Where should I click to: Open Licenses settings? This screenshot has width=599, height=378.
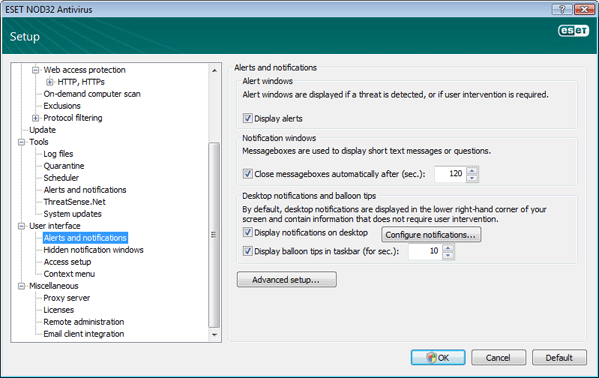(58, 310)
